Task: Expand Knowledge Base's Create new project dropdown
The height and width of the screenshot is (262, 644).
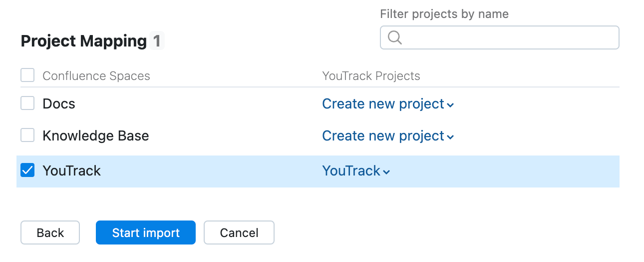Action: [x=387, y=136]
